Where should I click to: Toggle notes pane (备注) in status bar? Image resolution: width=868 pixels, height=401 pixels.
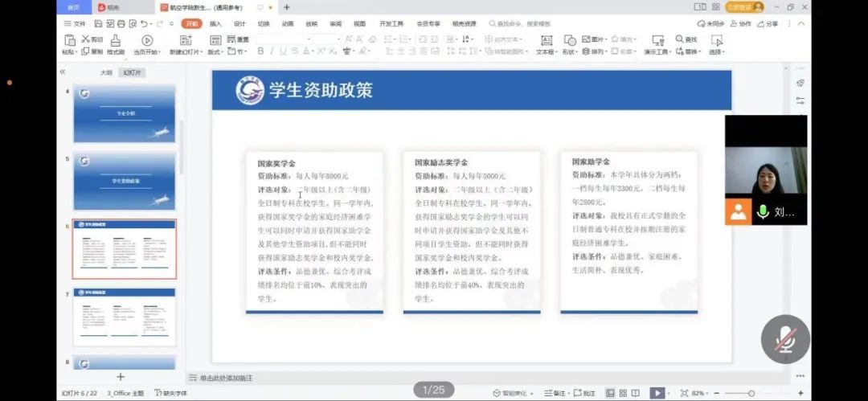(554, 393)
